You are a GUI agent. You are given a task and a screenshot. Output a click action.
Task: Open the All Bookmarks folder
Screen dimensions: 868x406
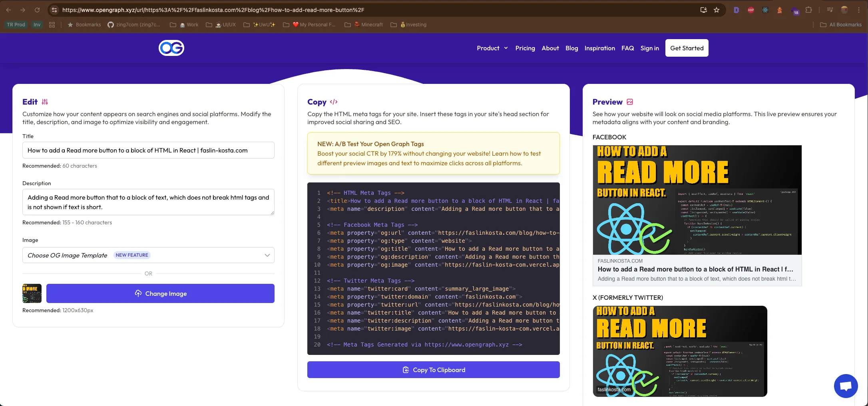[841, 25]
